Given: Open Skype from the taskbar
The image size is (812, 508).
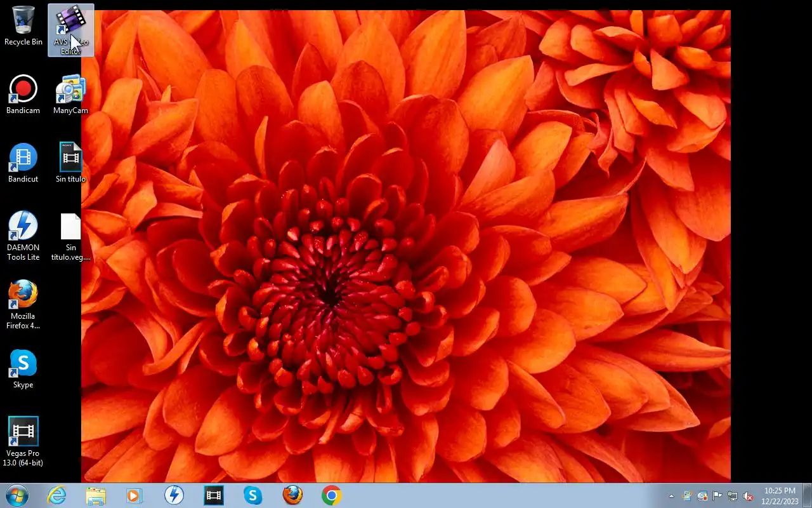Looking at the screenshot, I should click(253, 495).
